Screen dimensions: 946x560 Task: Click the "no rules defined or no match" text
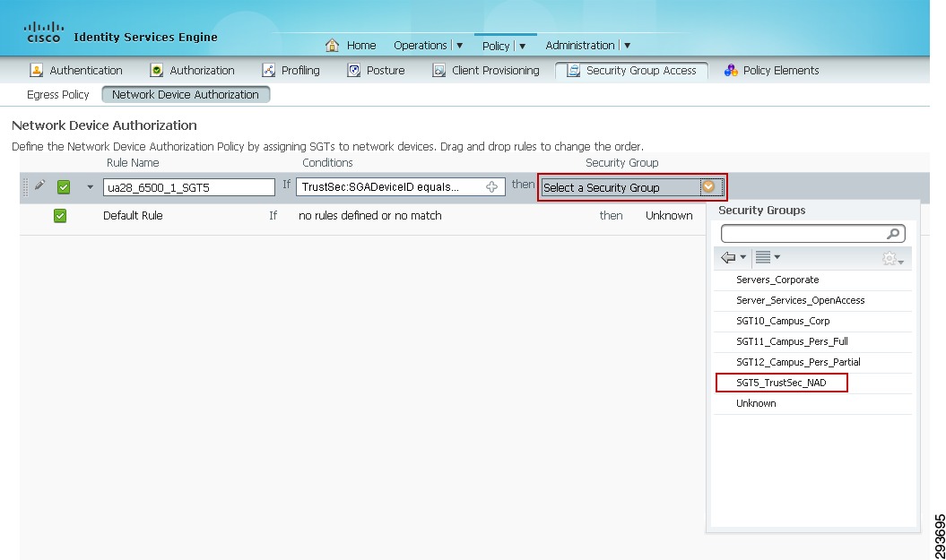point(369,216)
